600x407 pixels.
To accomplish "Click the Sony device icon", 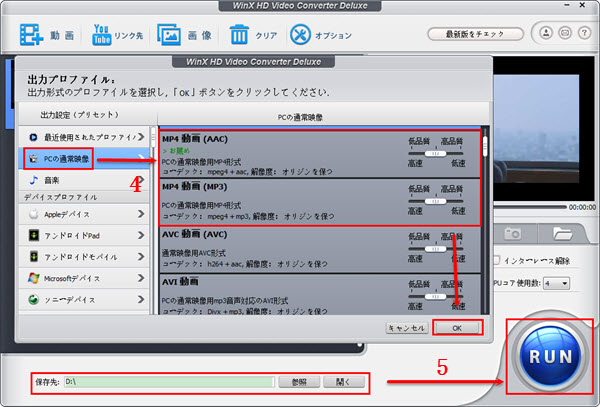I will pyautogui.click(x=34, y=300).
